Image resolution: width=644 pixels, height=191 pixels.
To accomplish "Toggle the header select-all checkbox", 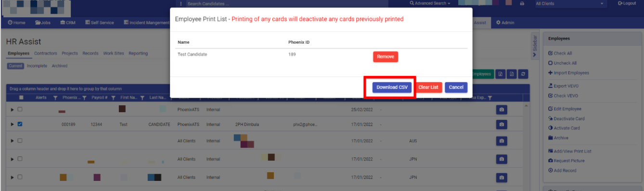I will (21, 98).
